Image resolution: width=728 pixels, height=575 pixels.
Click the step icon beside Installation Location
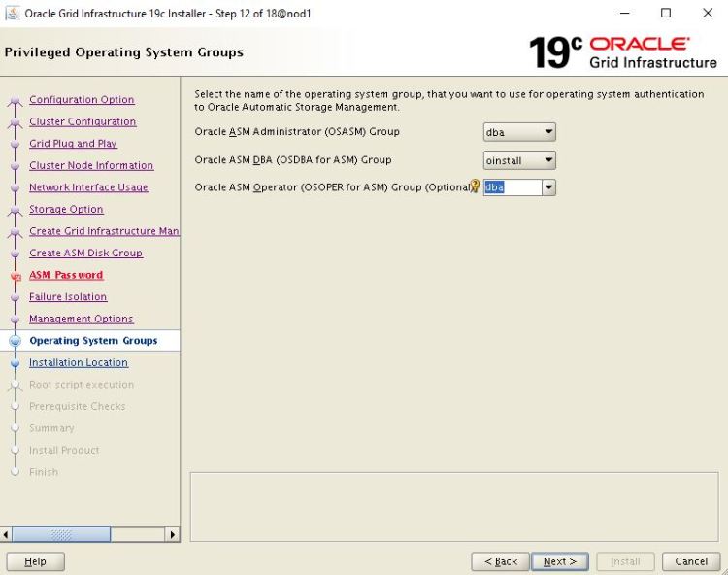(15, 363)
